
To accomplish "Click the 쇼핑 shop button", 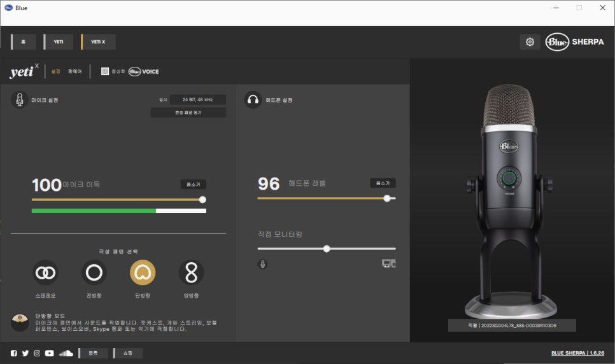I will (x=128, y=353).
